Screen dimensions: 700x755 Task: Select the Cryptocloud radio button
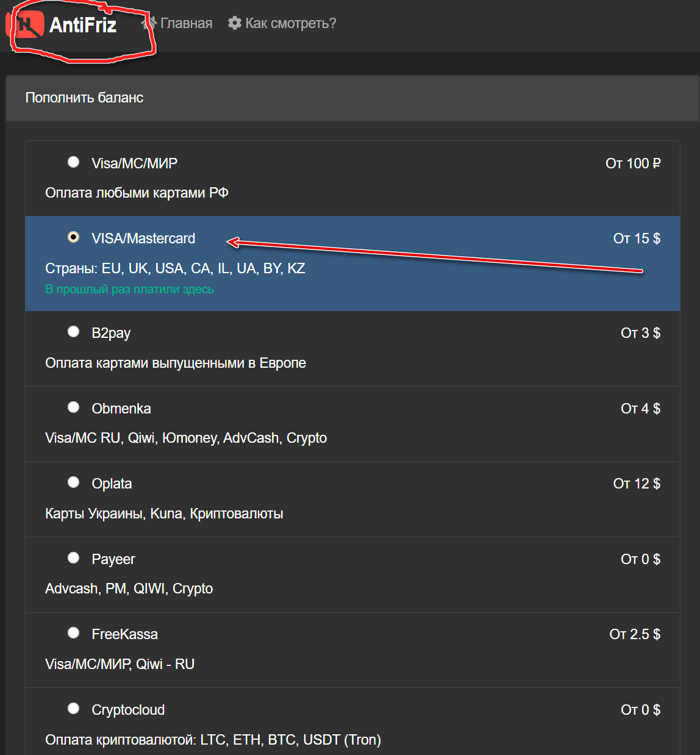click(73, 709)
